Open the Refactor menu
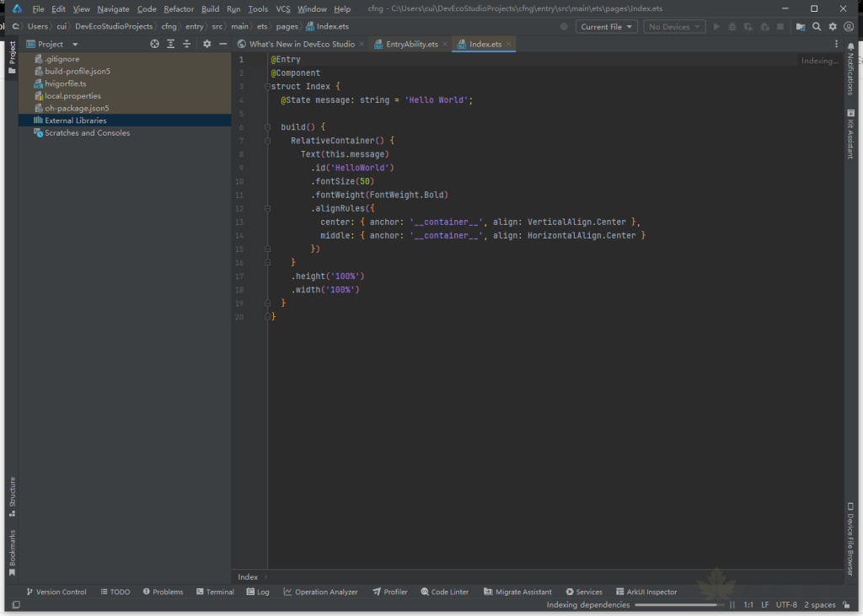This screenshot has width=863, height=616. 179,8
